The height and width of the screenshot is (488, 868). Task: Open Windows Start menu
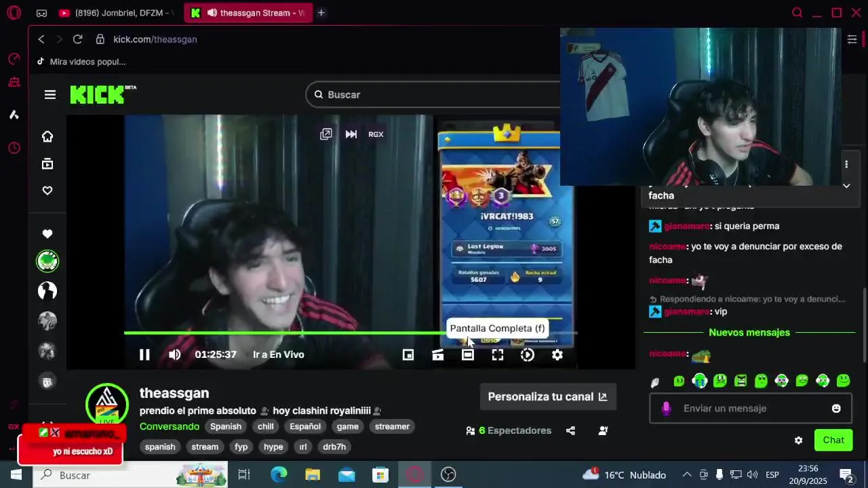(x=16, y=475)
